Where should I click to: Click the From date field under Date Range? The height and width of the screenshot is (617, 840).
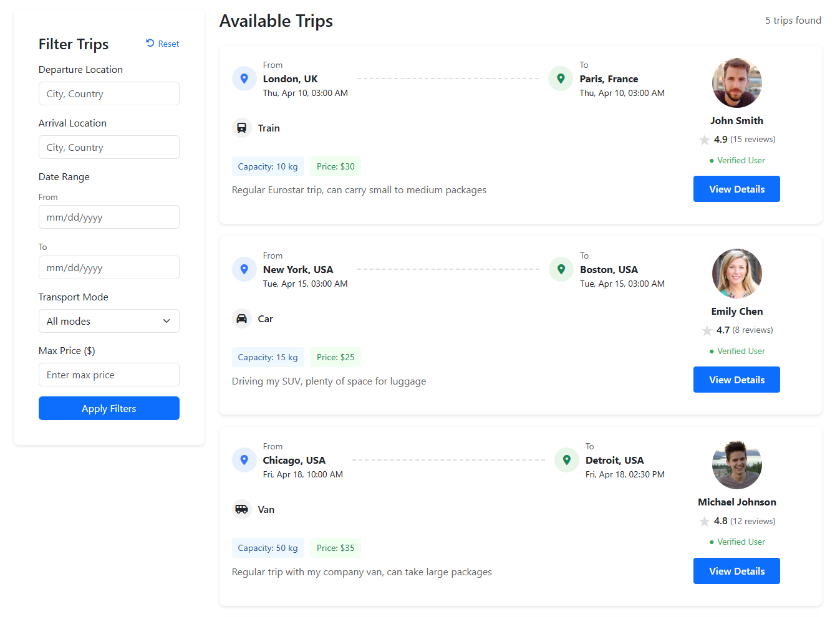click(109, 217)
